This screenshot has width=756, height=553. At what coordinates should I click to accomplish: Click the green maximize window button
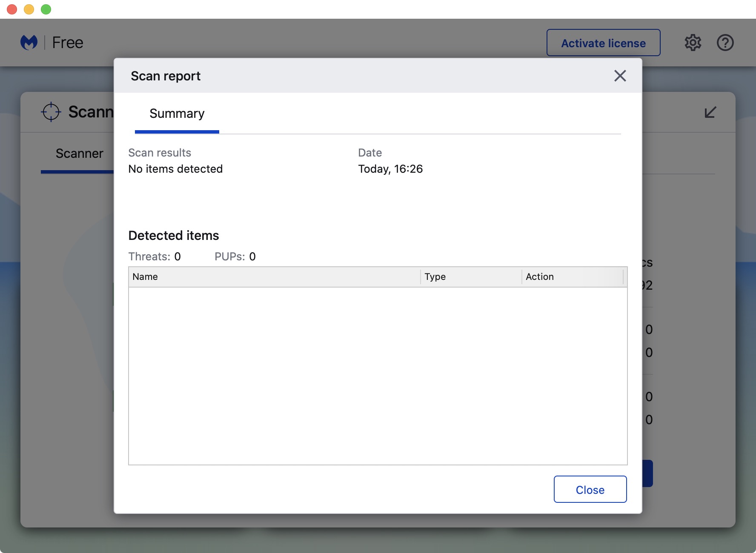(x=46, y=9)
